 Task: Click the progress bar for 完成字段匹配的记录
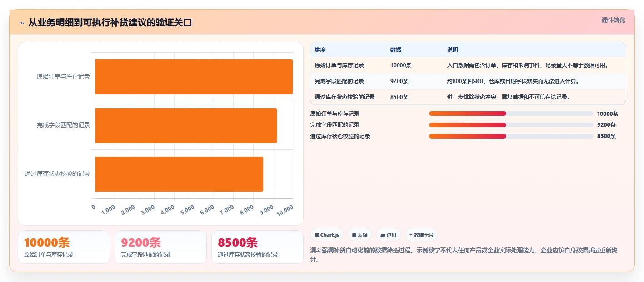click(x=511, y=125)
